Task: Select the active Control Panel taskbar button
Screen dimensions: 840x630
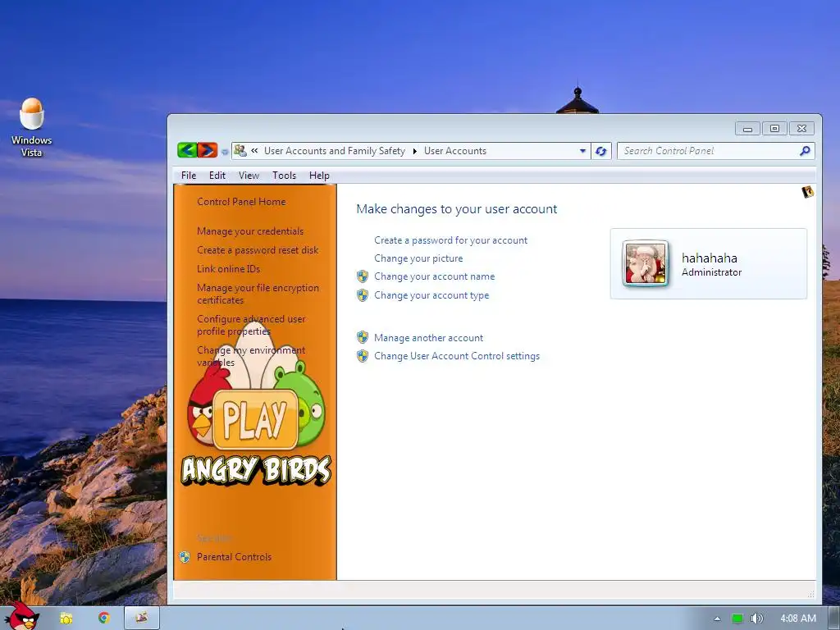Action: click(142, 618)
